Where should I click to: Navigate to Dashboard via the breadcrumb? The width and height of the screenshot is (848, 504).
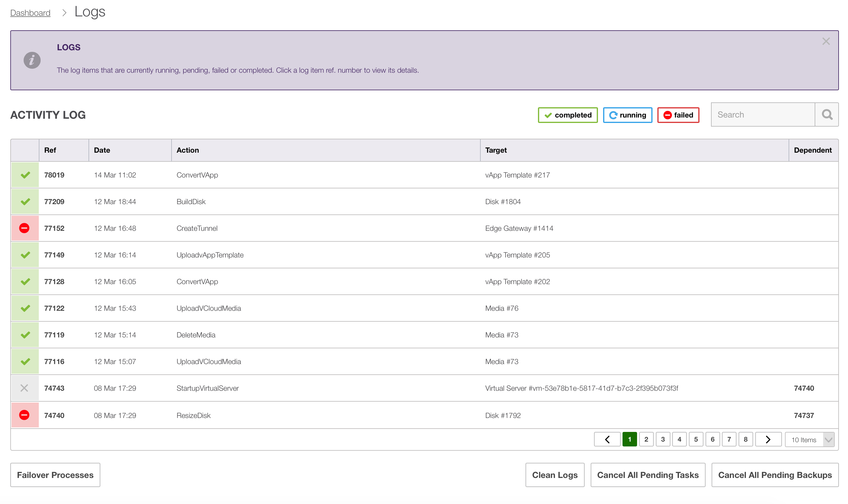click(30, 12)
